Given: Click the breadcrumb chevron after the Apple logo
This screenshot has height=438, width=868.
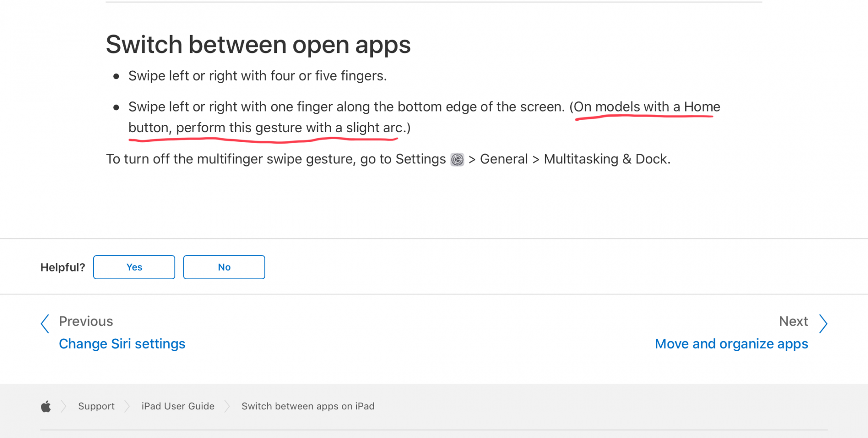Looking at the screenshot, I should [x=63, y=406].
